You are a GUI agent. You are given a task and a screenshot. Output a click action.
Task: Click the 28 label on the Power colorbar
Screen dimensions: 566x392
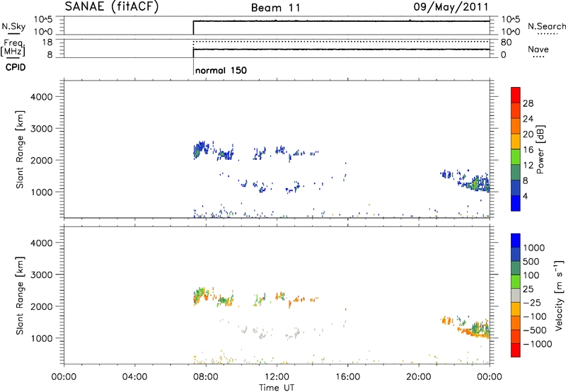(x=528, y=103)
